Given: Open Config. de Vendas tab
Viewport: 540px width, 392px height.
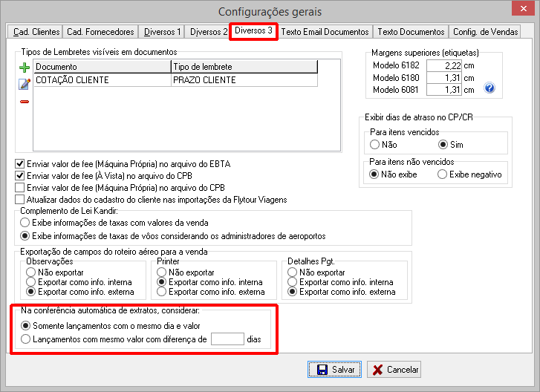Looking at the screenshot, I should [x=485, y=32].
